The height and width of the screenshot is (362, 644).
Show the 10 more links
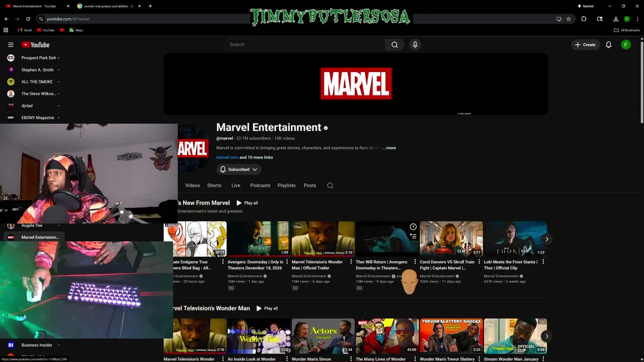[x=256, y=157]
